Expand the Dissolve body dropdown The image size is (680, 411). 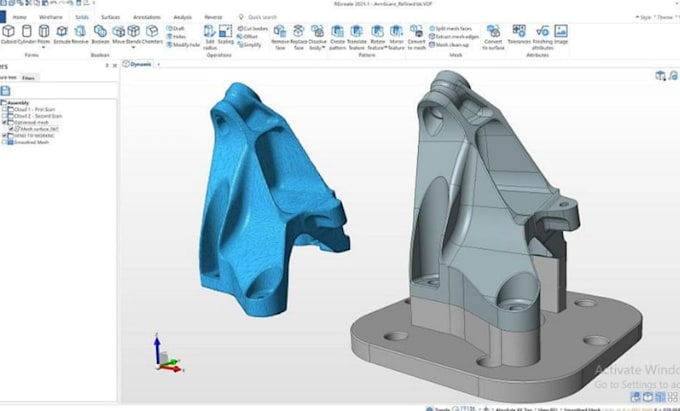point(324,48)
